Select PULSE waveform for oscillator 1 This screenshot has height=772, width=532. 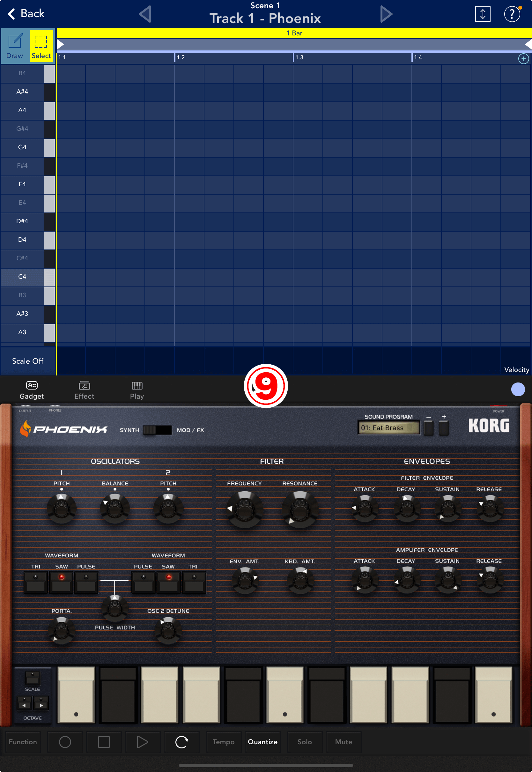(x=86, y=582)
